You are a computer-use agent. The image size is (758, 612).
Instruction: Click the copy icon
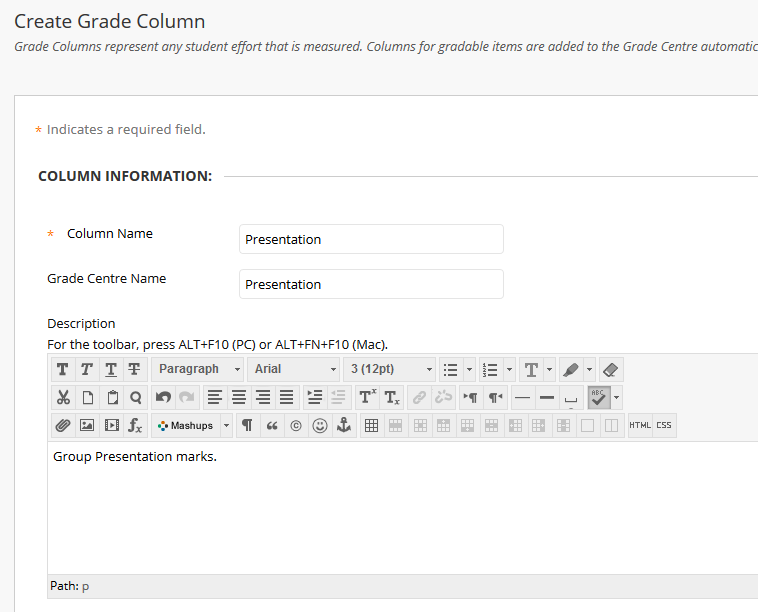pyautogui.click(x=87, y=398)
